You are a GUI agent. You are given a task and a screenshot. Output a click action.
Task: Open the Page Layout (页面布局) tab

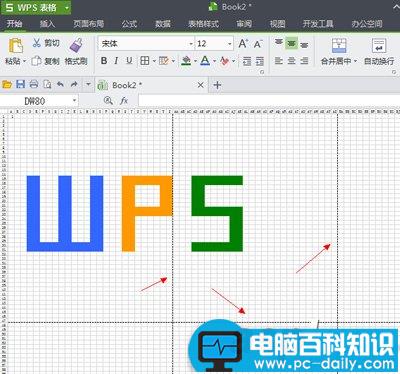89,24
